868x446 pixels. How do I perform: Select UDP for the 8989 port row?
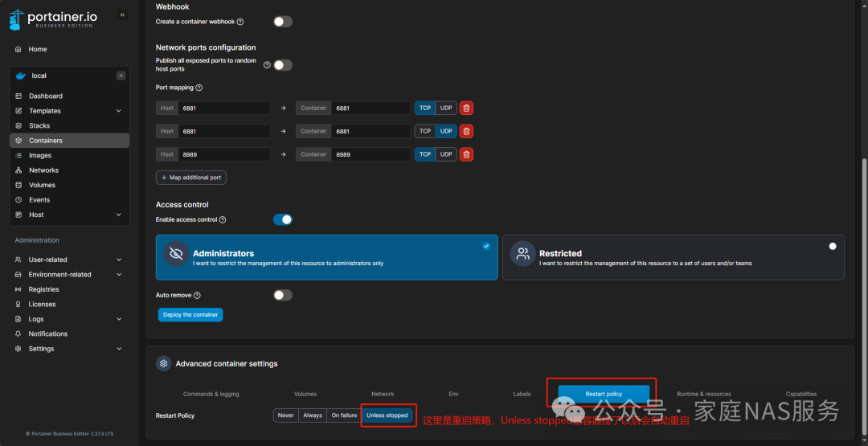446,154
